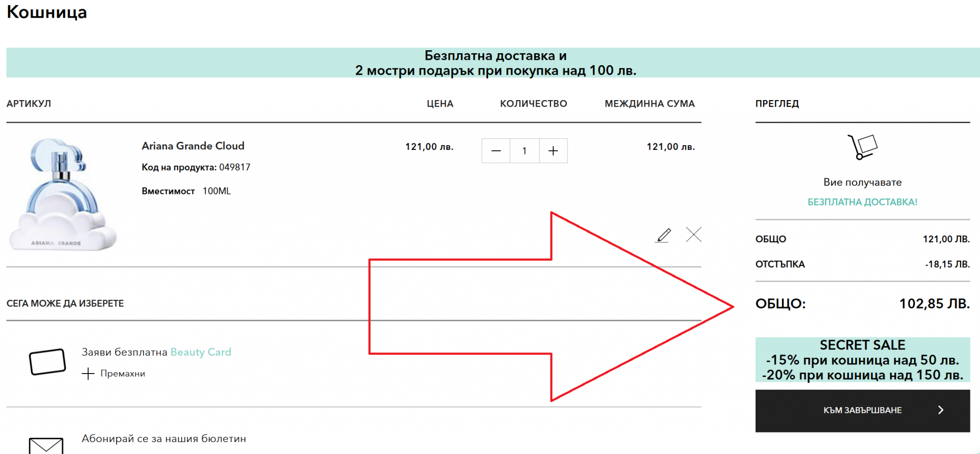
Task: Open the Ariana Grande Cloud product image
Action: pos(62,194)
